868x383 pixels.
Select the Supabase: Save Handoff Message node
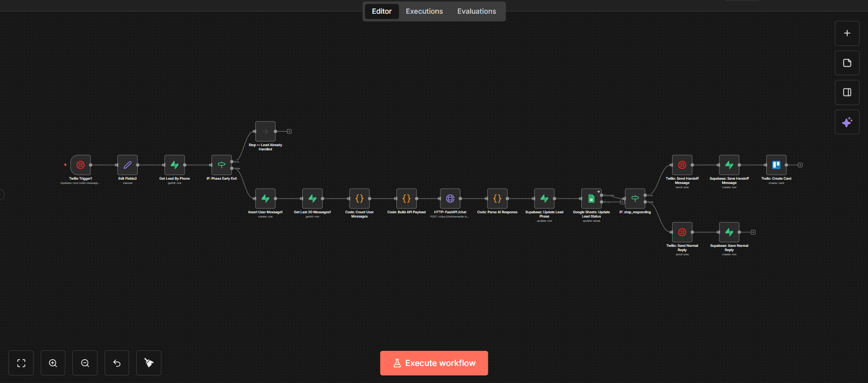(729, 165)
